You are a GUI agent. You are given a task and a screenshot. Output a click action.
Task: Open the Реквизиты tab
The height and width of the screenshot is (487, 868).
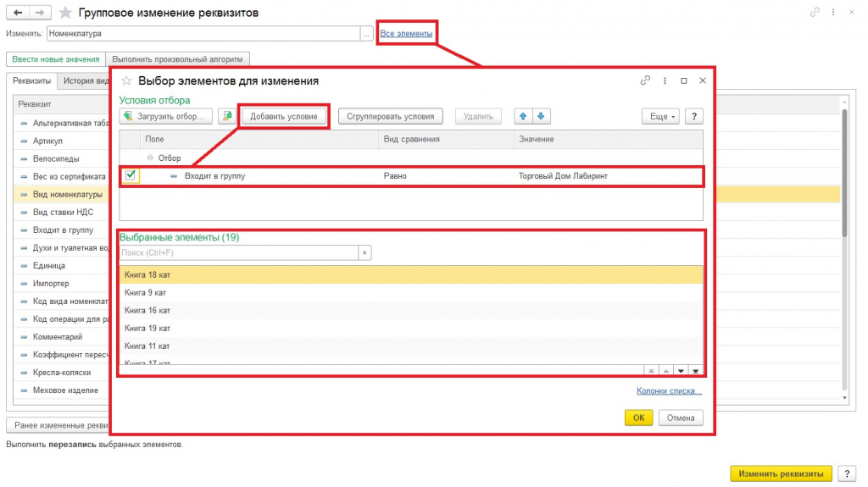(x=31, y=80)
